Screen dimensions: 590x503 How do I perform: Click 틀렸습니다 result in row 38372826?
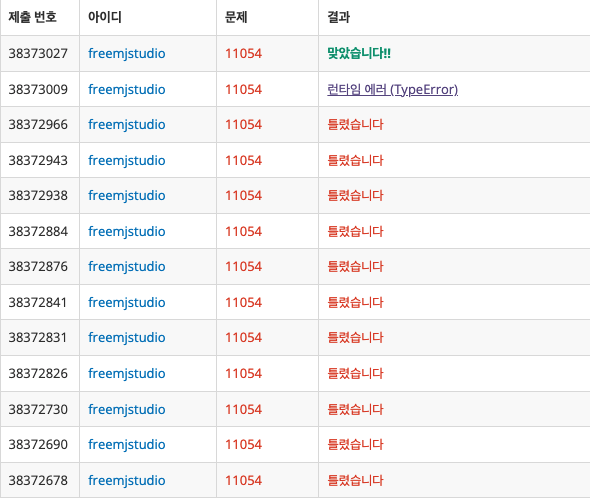[x=355, y=374]
